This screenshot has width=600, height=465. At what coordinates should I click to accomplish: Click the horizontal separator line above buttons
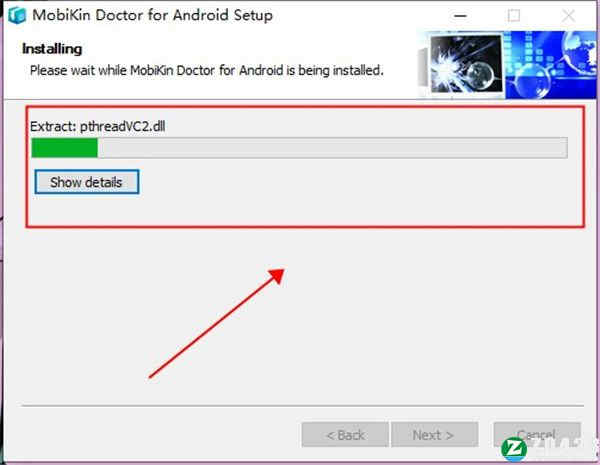302,405
